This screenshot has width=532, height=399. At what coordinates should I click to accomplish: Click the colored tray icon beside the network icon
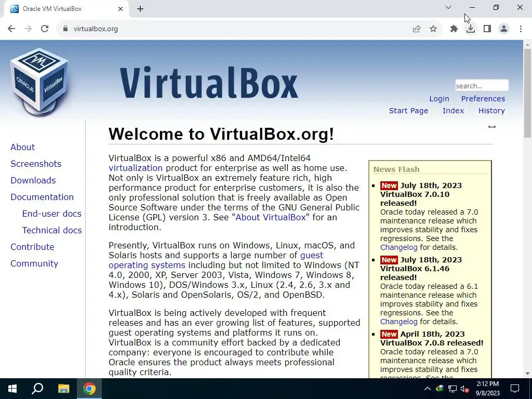coord(440,388)
